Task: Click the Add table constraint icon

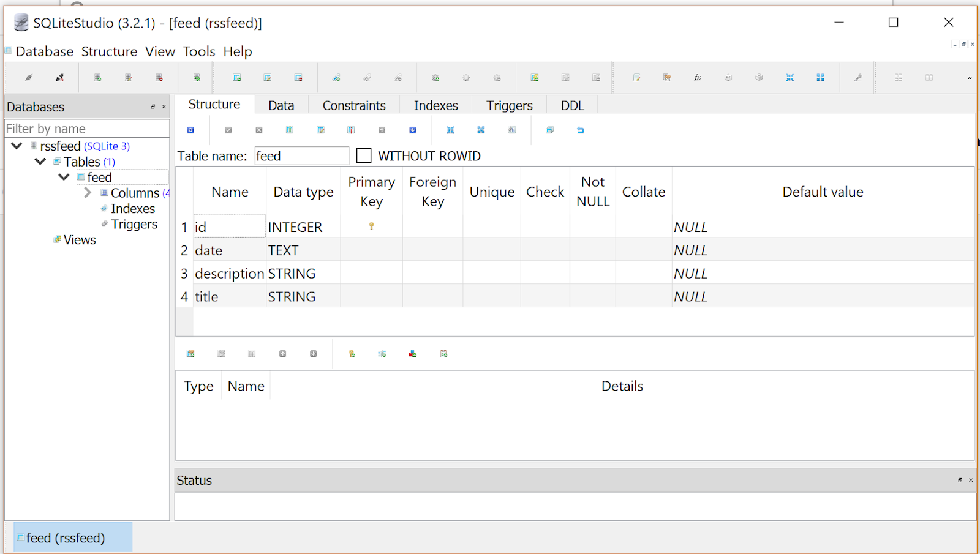Action: click(190, 353)
